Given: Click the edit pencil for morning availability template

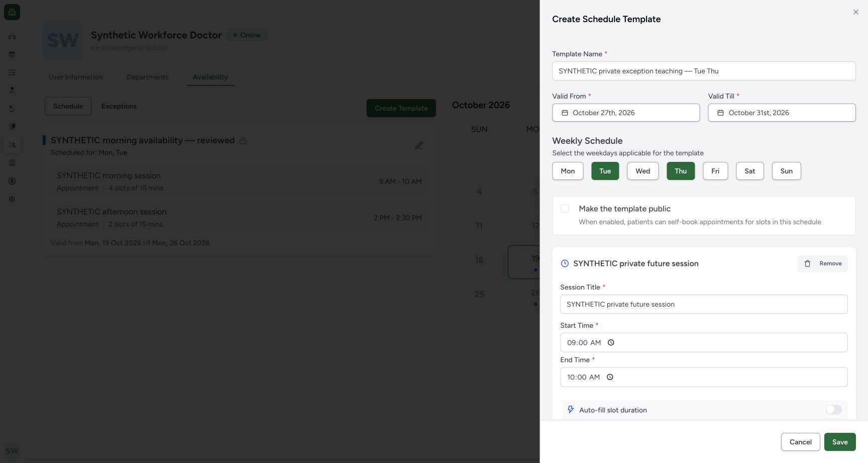Looking at the screenshot, I should click(x=419, y=145).
